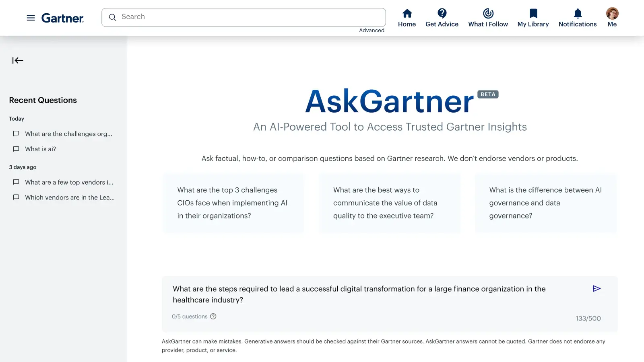Select the What I Follow target icon
The height and width of the screenshot is (362, 644).
pyautogui.click(x=488, y=13)
